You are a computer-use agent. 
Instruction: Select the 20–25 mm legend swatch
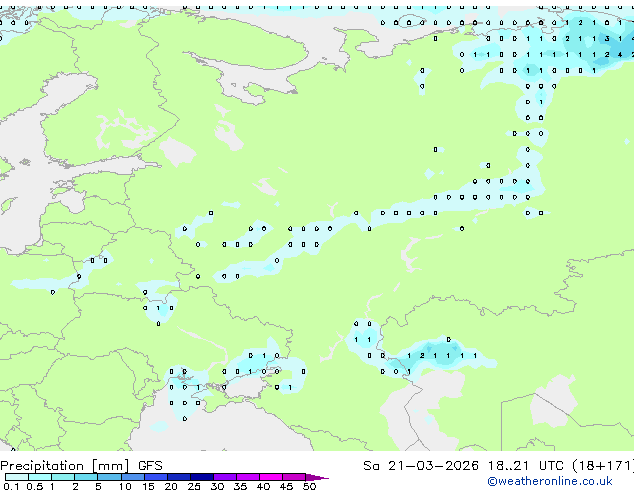tap(178, 477)
